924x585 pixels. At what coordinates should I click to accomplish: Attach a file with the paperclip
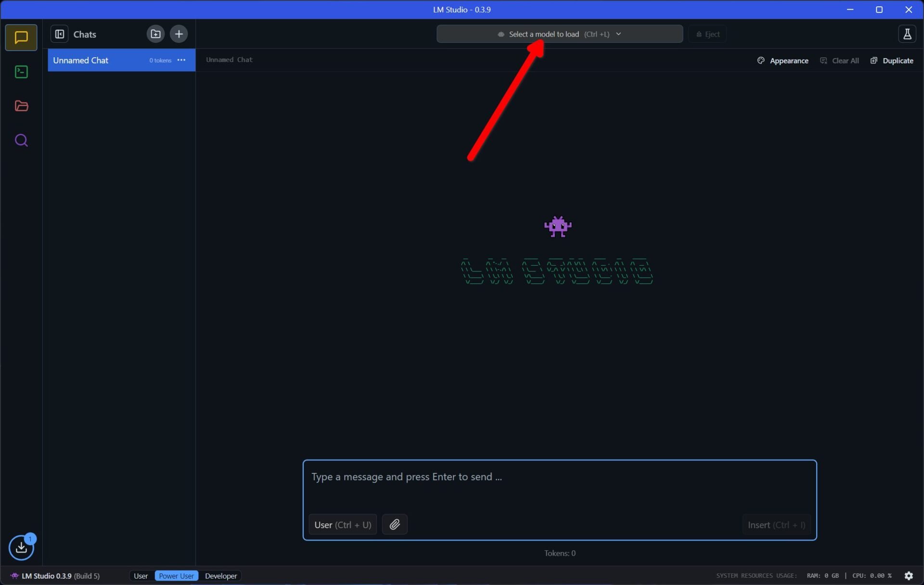click(x=395, y=524)
